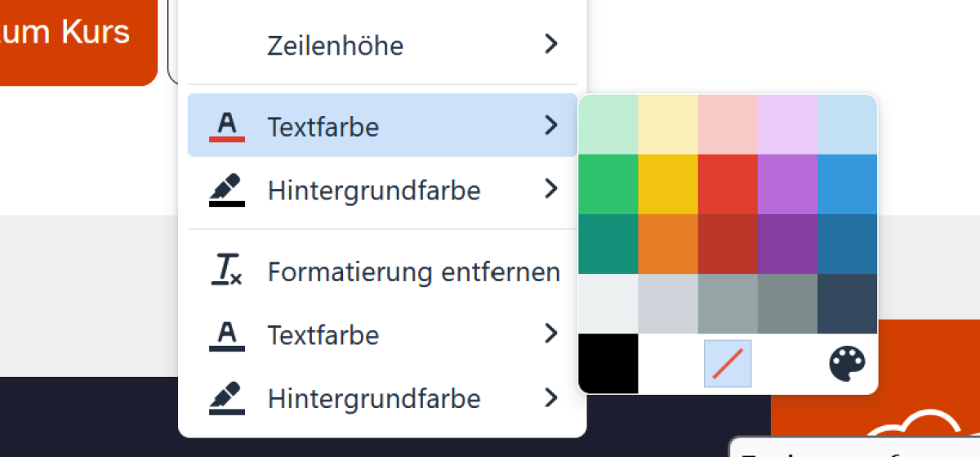Pick the black color swatch
Viewport: 980px width, 457px height.
pyautogui.click(x=608, y=364)
